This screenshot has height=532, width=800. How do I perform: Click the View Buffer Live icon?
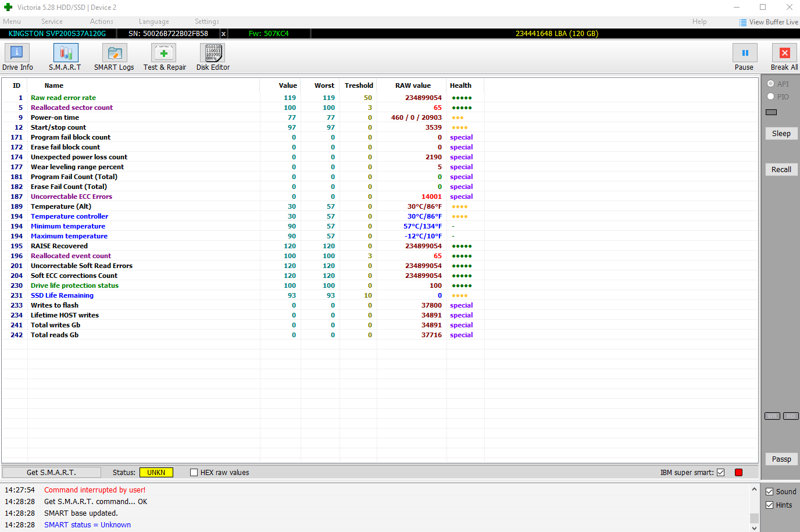(743, 22)
